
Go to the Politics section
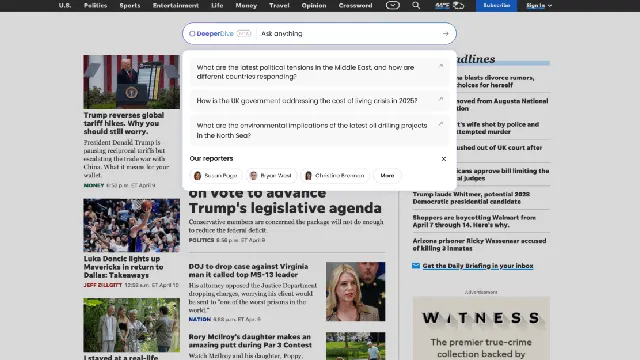pos(96,5)
